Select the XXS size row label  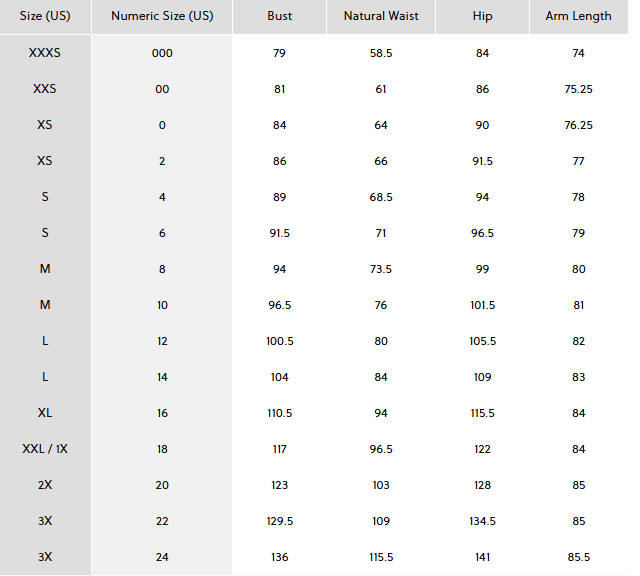coord(45,89)
